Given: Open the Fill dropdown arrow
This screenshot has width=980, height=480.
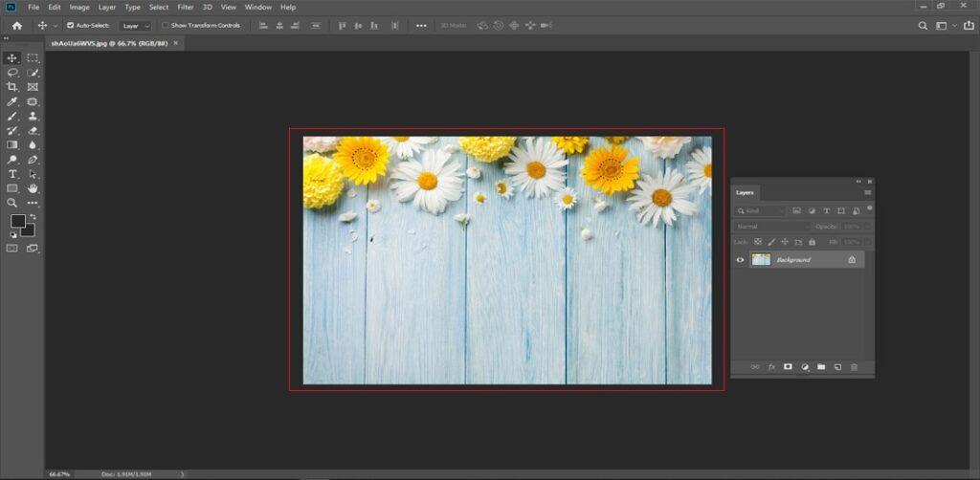Looking at the screenshot, I should coord(866,242).
